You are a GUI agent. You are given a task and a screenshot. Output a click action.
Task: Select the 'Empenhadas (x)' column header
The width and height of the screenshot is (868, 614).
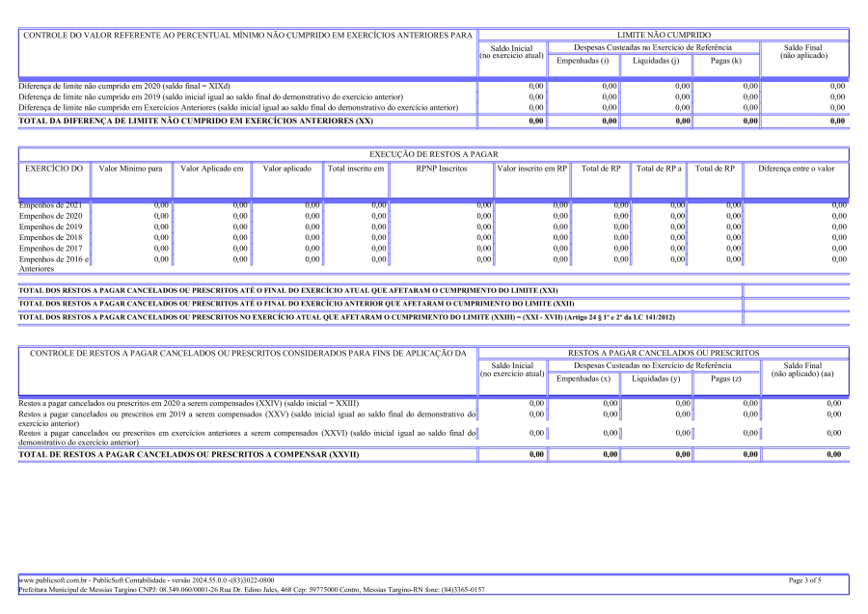(584, 379)
